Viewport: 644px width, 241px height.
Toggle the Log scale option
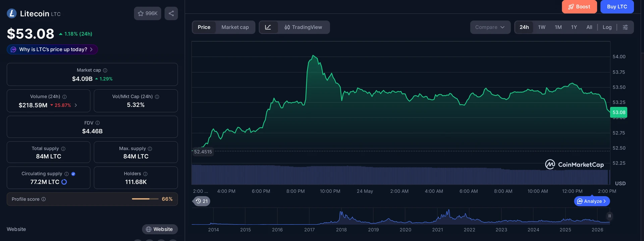tap(607, 27)
